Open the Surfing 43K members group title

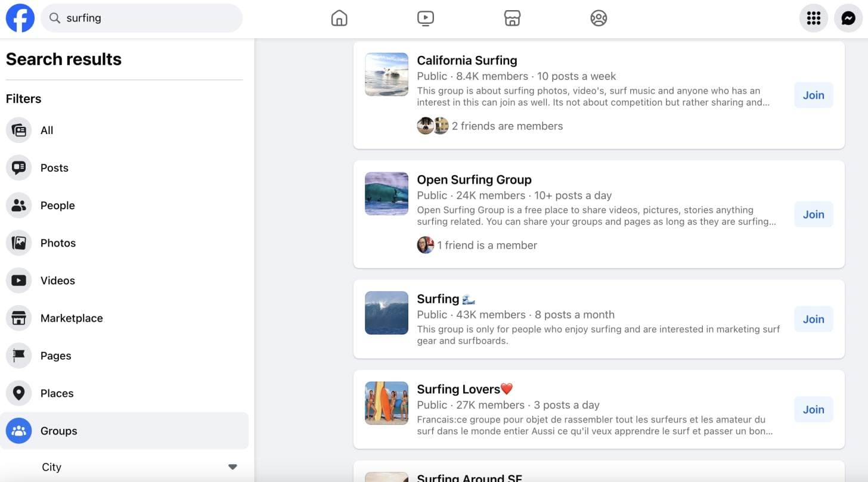coord(446,298)
